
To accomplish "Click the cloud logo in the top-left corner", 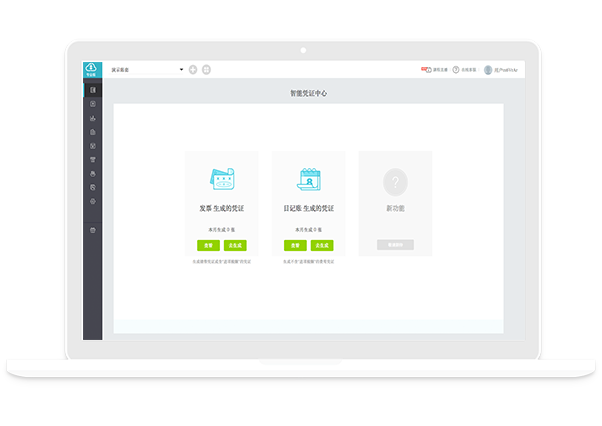I will coord(92,70).
